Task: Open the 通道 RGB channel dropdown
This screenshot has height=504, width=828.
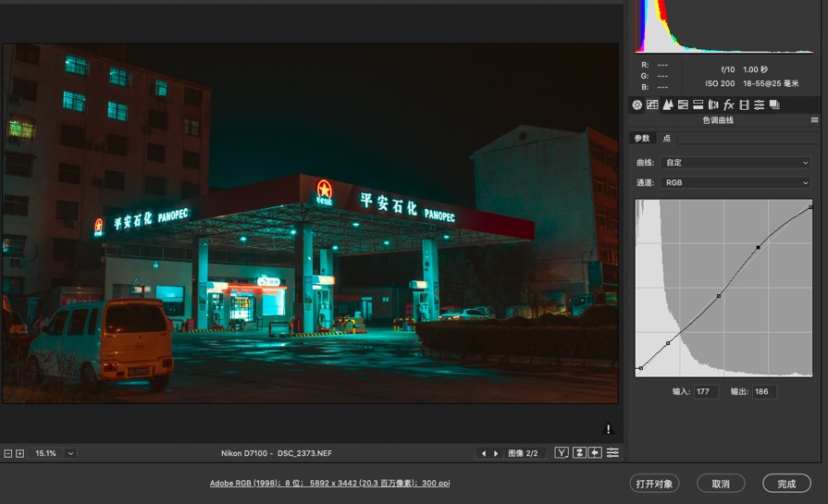Action: (x=735, y=182)
